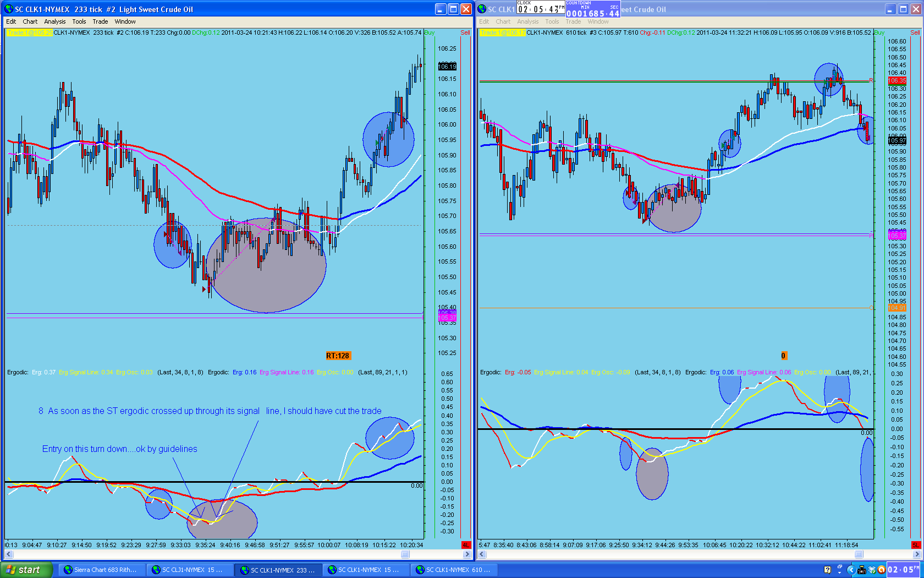Open Tools menu in the 233 tick window
Viewport: 924px width, 578px height.
tap(79, 21)
